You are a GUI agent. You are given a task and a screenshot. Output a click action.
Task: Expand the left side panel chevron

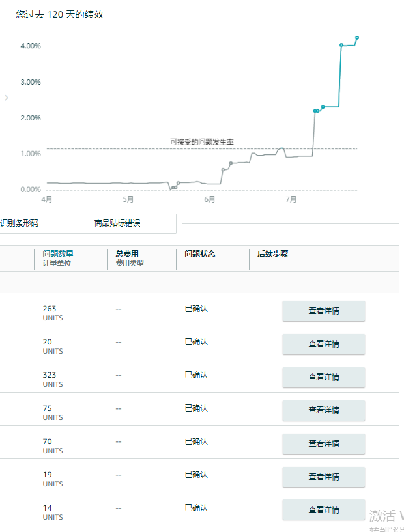point(6,98)
